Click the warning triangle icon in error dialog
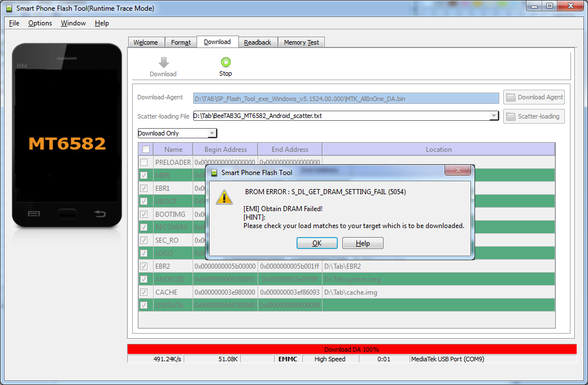Viewport: 588px width, 385px height. click(x=224, y=197)
